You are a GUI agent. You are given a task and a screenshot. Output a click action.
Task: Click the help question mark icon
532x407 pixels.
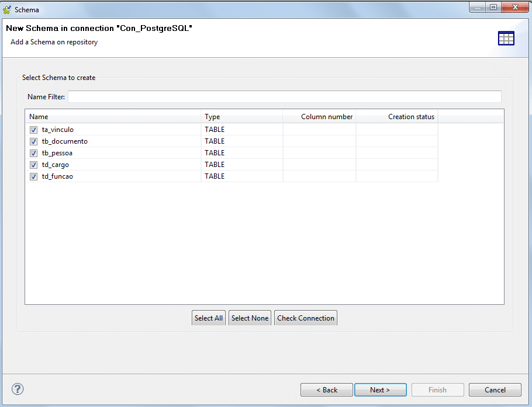click(18, 389)
